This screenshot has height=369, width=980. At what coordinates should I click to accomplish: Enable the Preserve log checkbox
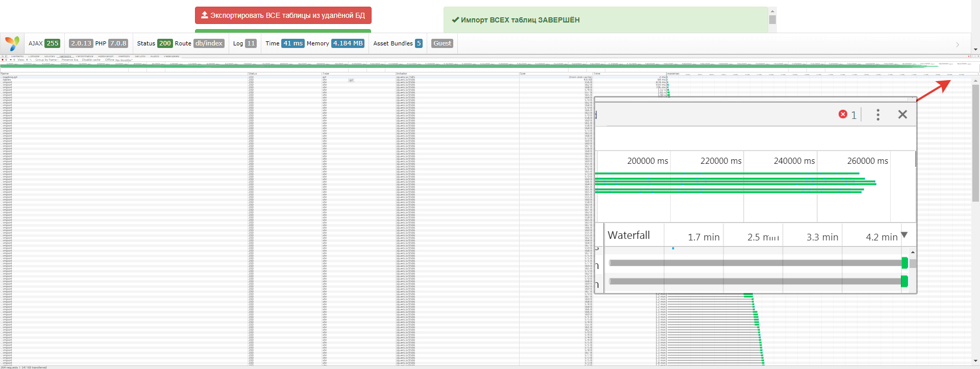60,60
